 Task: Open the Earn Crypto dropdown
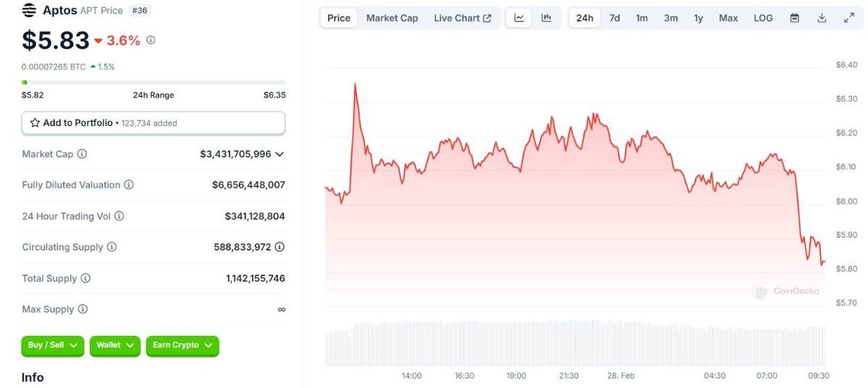coord(182,345)
